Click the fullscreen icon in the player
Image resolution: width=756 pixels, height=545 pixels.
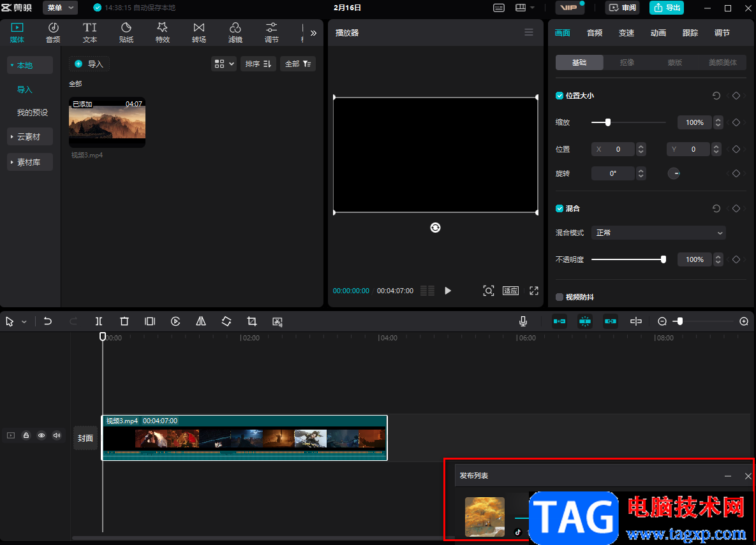click(534, 291)
